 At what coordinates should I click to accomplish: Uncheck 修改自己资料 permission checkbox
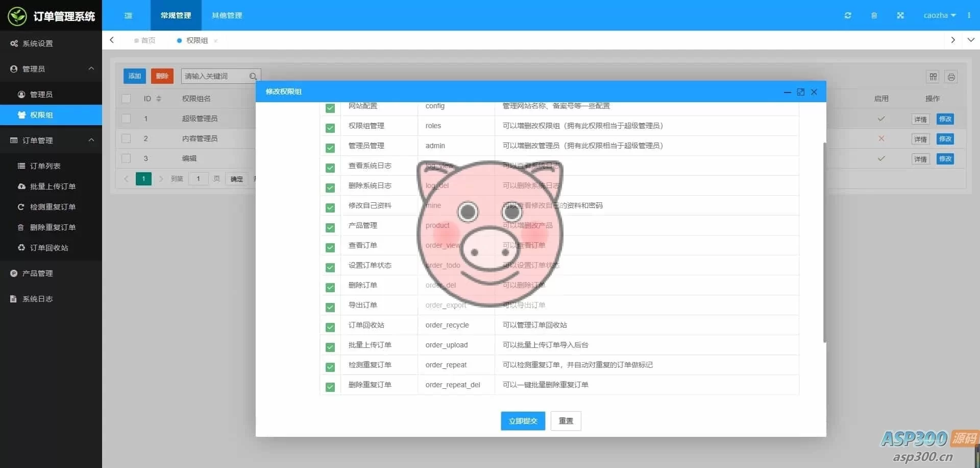point(330,207)
